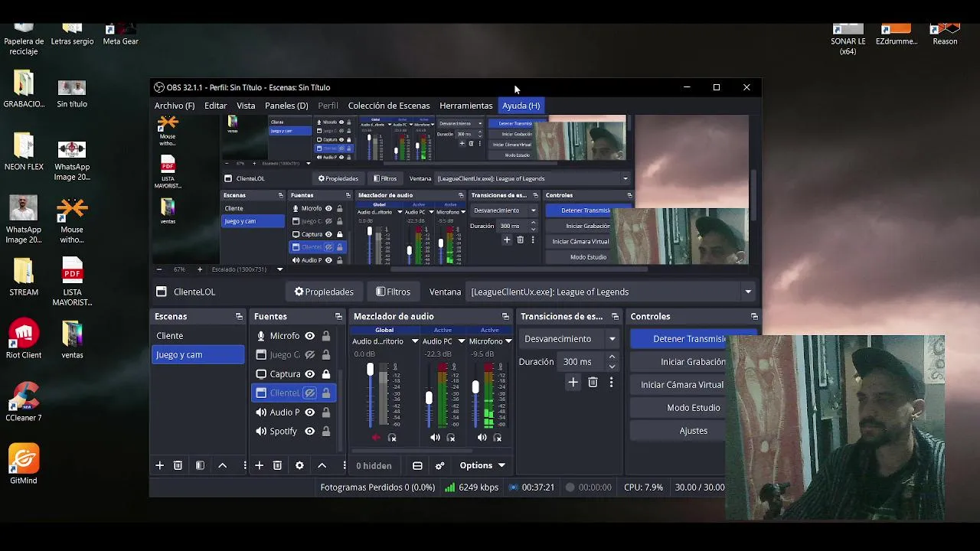The width and height of the screenshot is (980, 551).
Task: Open the mixer Options dropdown
Action: [x=482, y=465]
